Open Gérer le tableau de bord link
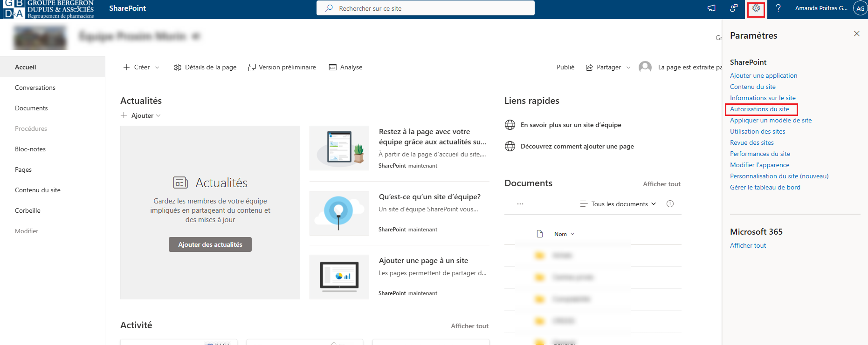The width and height of the screenshot is (868, 345). coord(765,187)
